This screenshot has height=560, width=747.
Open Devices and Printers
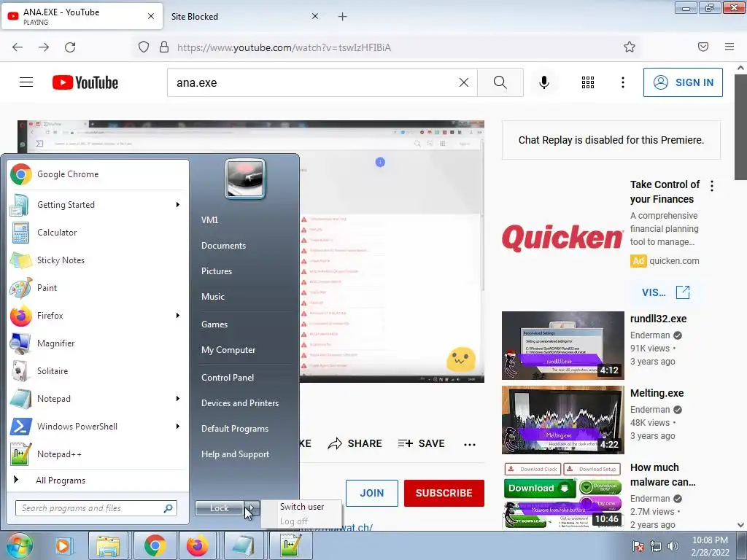pos(239,403)
